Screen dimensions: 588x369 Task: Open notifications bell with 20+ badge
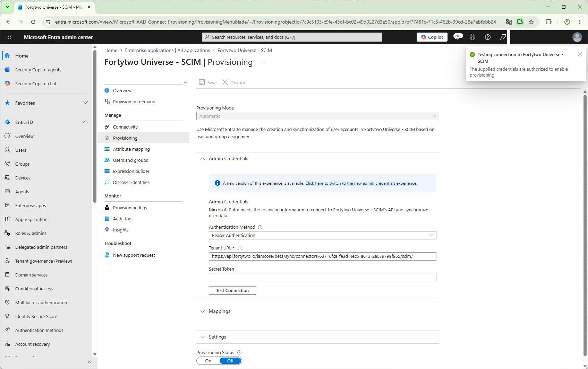tap(458, 37)
